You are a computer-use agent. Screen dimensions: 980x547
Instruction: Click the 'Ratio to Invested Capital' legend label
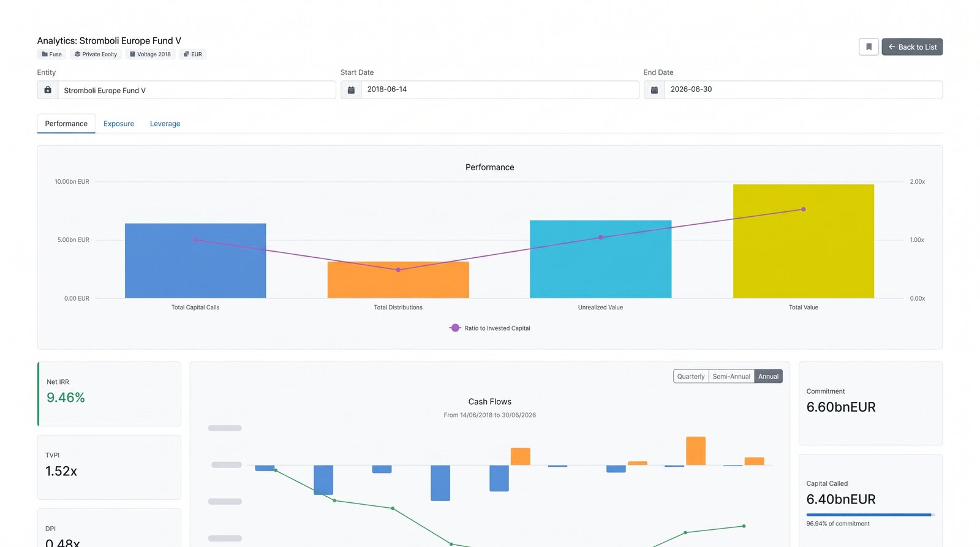[497, 328]
